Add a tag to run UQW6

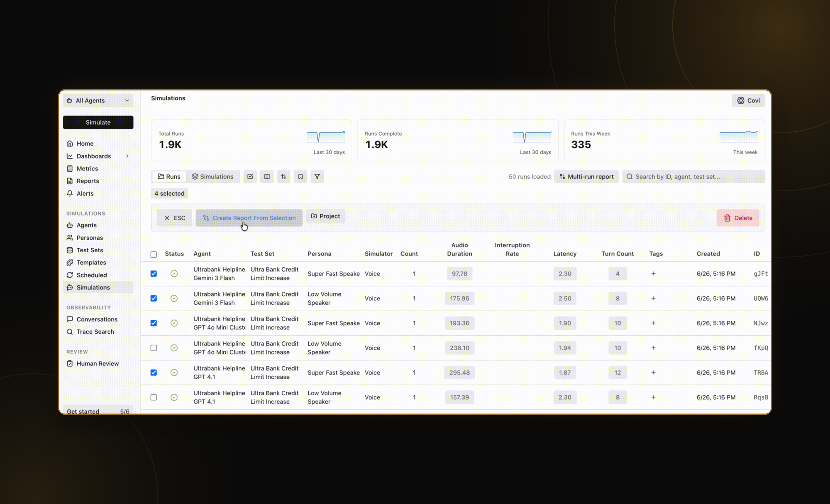[653, 298]
